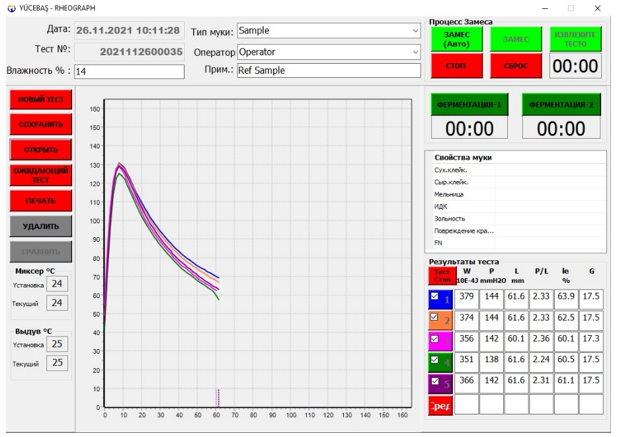Screen dimensions: 618x437
Task: Click the ФЕРМЕНТАЦИЯ-2 00:00 timer display
Action: [x=561, y=128]
